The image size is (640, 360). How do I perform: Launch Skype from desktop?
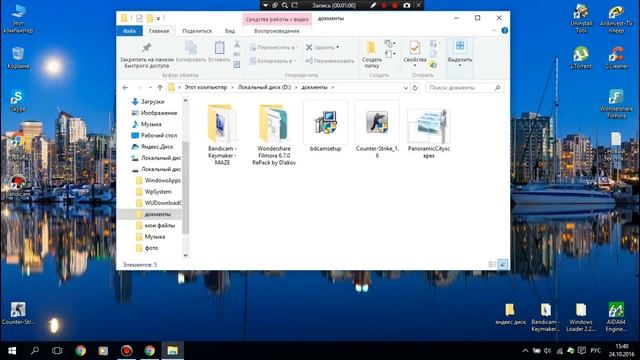[x=17, y=100]
